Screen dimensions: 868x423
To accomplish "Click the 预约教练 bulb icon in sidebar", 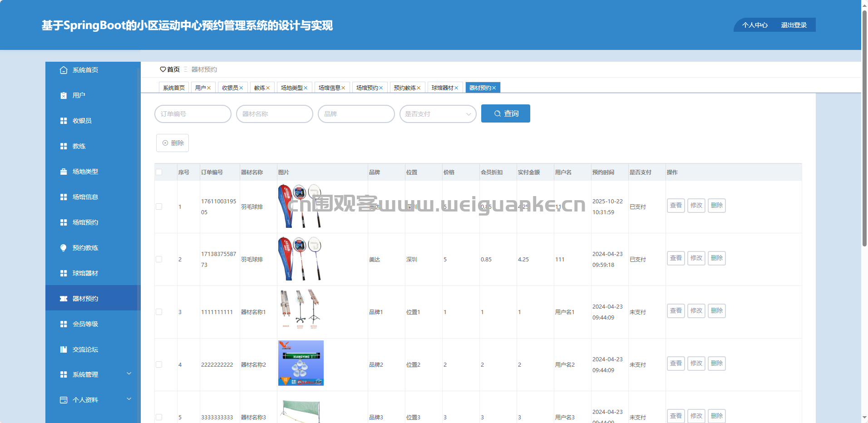I will (x=64, y=248).
